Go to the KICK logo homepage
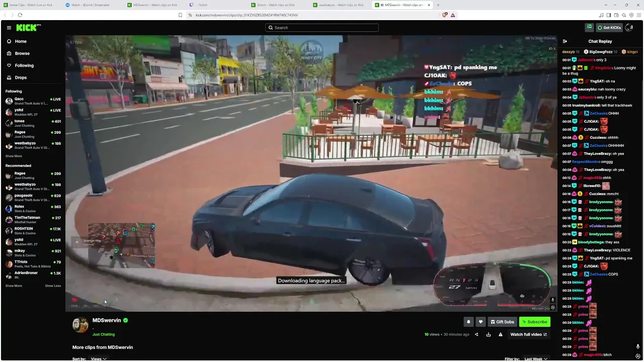 click(x=28, y=28)
